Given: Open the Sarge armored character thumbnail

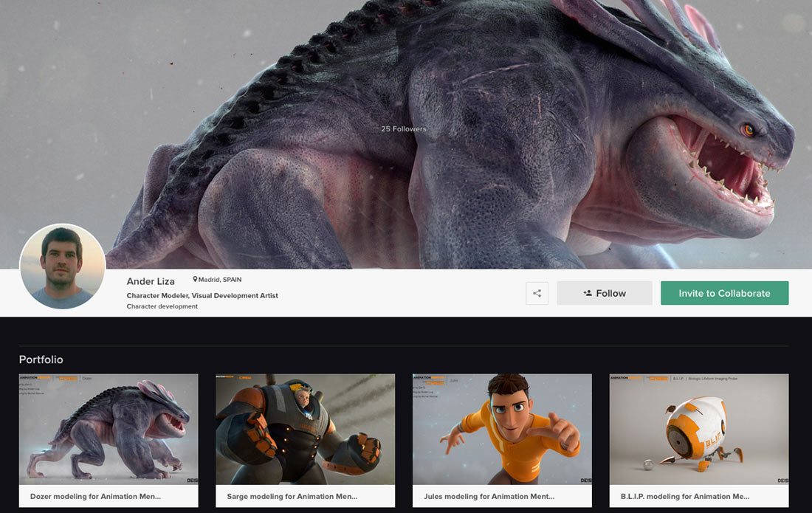Looking at the screenshot, I should pyautogui.click(x=305, y=429).
